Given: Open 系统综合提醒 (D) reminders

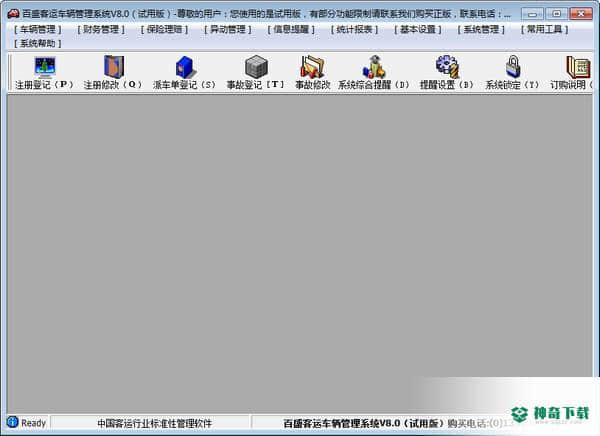Looking at the screenshot, I should pos(374,73).
